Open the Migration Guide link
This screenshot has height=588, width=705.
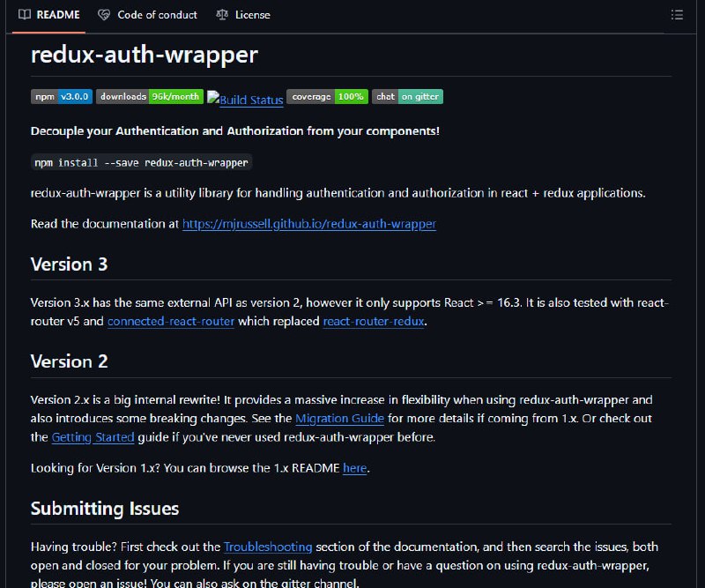tap(340, 419)
